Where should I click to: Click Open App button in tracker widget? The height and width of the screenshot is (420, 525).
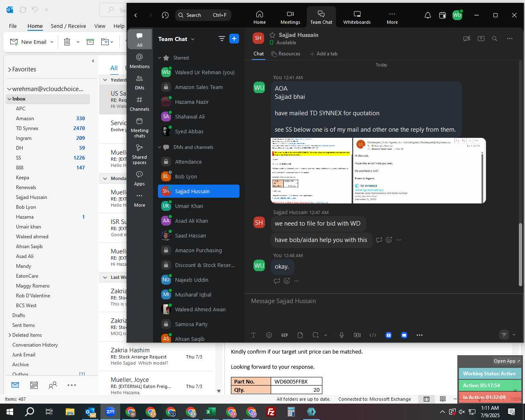click(x=507, y=361)
